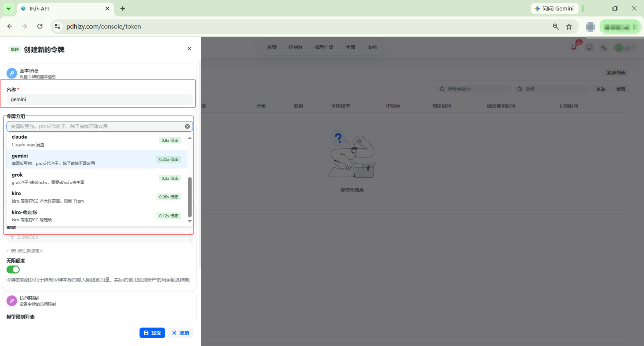Open 生图 in the top navigation
This screenshot has height=346, width=644.
[351, 47]
